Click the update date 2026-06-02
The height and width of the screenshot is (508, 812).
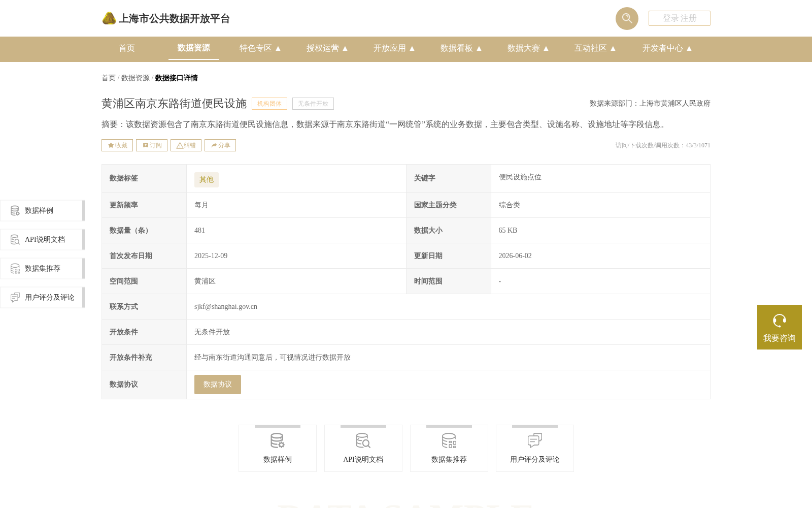point(515,256)
